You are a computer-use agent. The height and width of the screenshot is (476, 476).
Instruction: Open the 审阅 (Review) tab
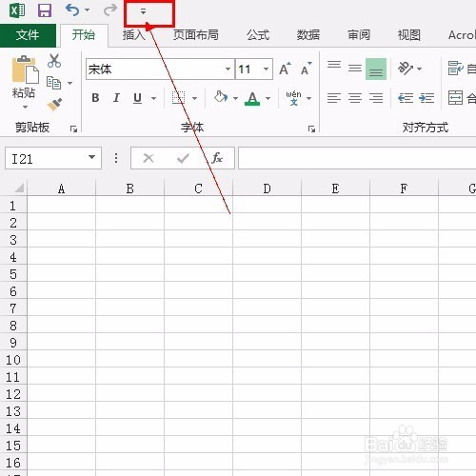(x=359, y=35)
